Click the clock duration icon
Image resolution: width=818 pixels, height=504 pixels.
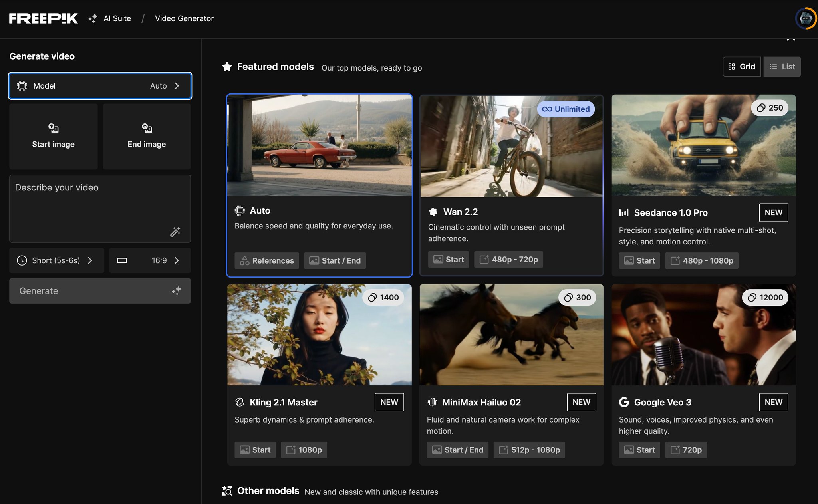pos(22,260)
